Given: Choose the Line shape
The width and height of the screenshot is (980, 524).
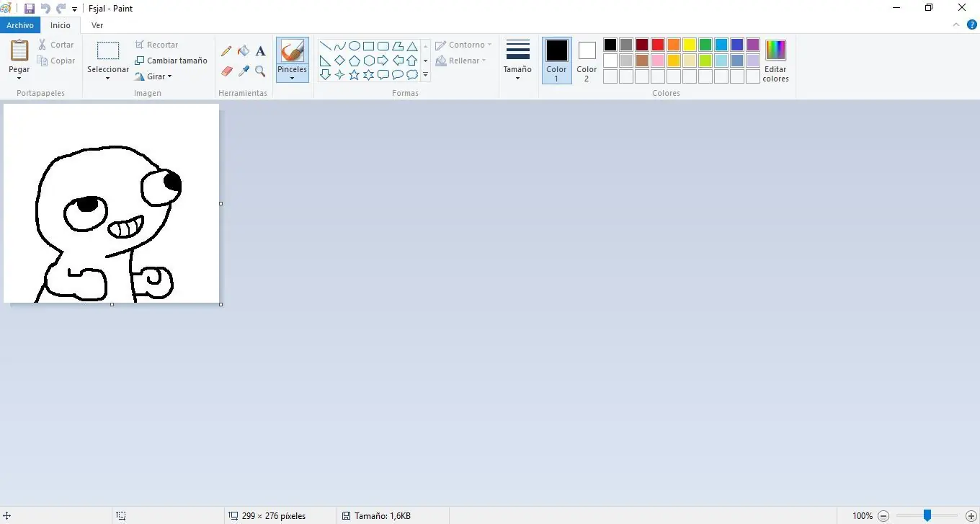Looking at the screenshot, I should click(x=326, y=46).
